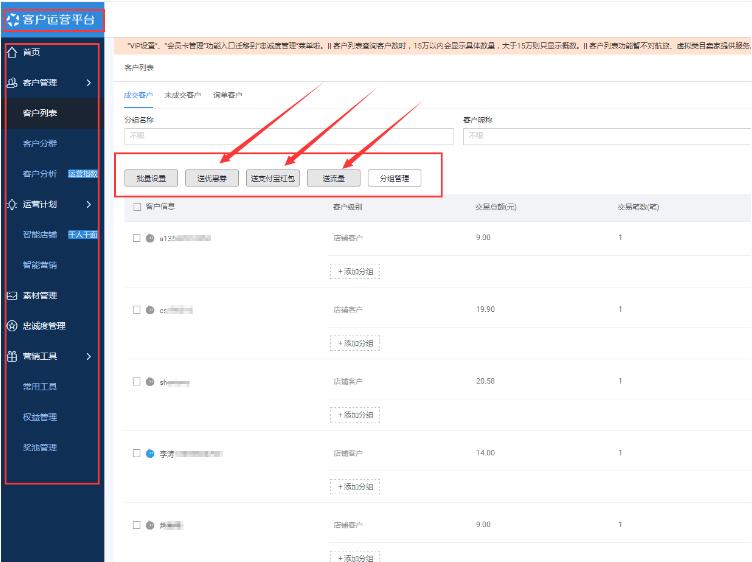752x562 pixels.
Task: Click the 首页 home icon in sidebar
Action: coord(12,51)
